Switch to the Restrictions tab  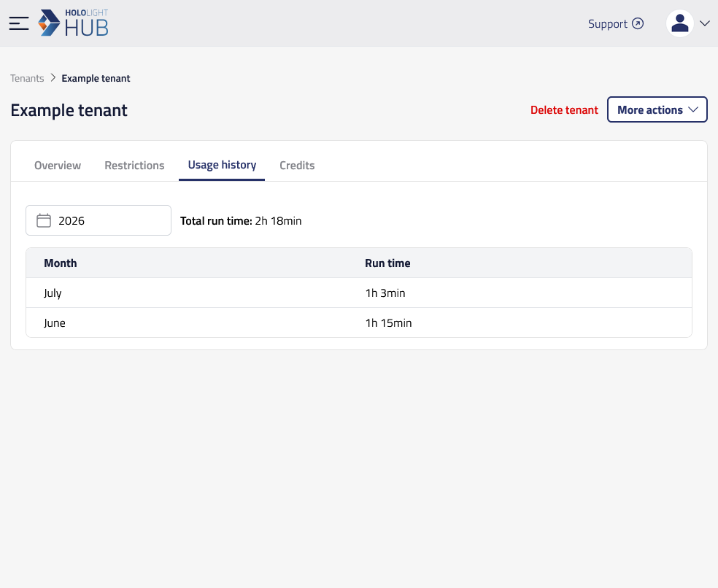coord(134,166)
